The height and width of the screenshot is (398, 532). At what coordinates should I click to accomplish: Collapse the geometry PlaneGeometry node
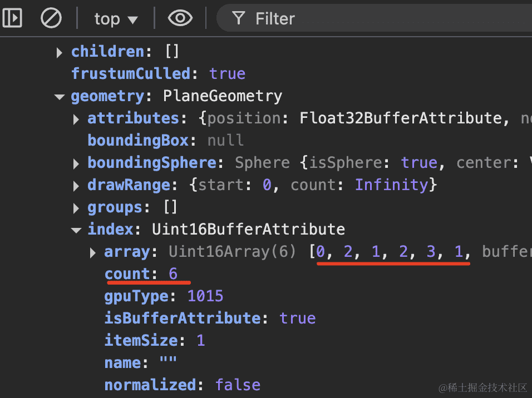pos(60,97)
